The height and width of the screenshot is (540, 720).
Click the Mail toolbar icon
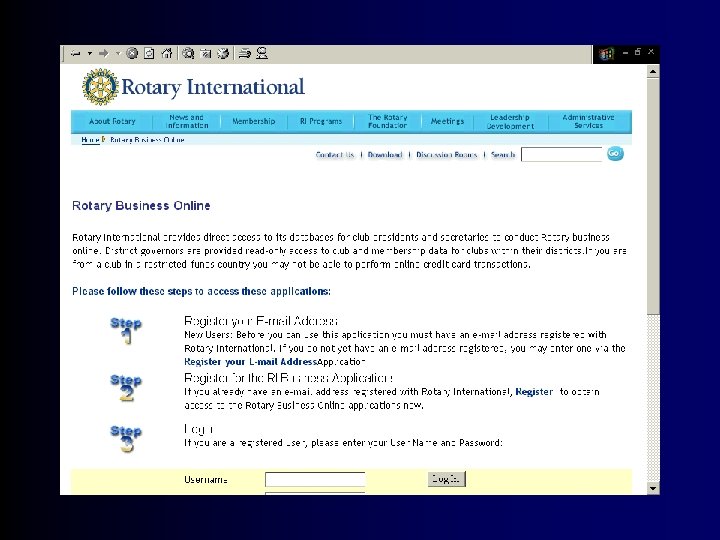[x=244, y=54]
